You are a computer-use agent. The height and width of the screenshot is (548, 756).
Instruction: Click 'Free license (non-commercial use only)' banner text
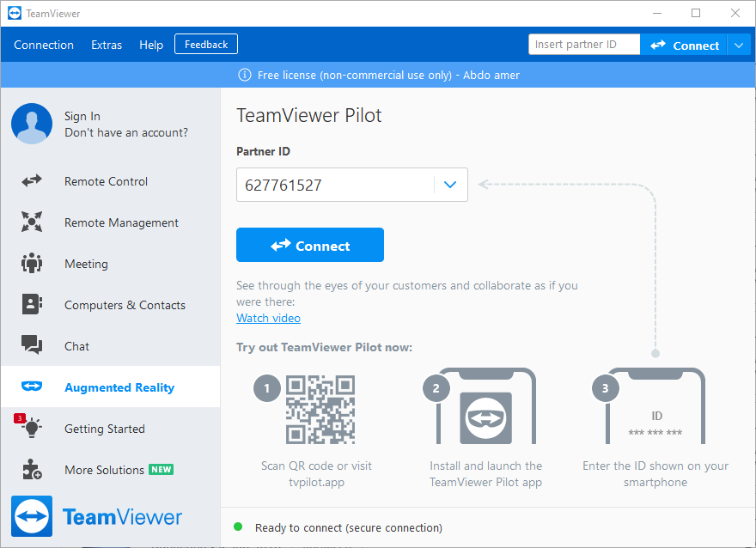pos(355,76)
